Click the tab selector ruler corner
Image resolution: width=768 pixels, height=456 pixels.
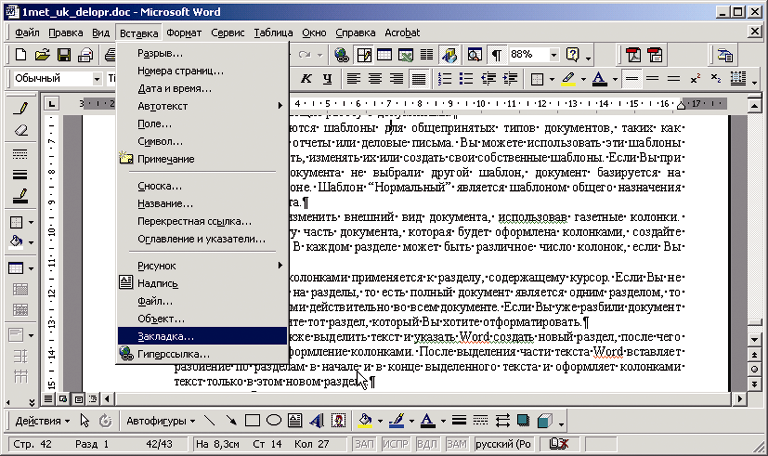point(51,104)
